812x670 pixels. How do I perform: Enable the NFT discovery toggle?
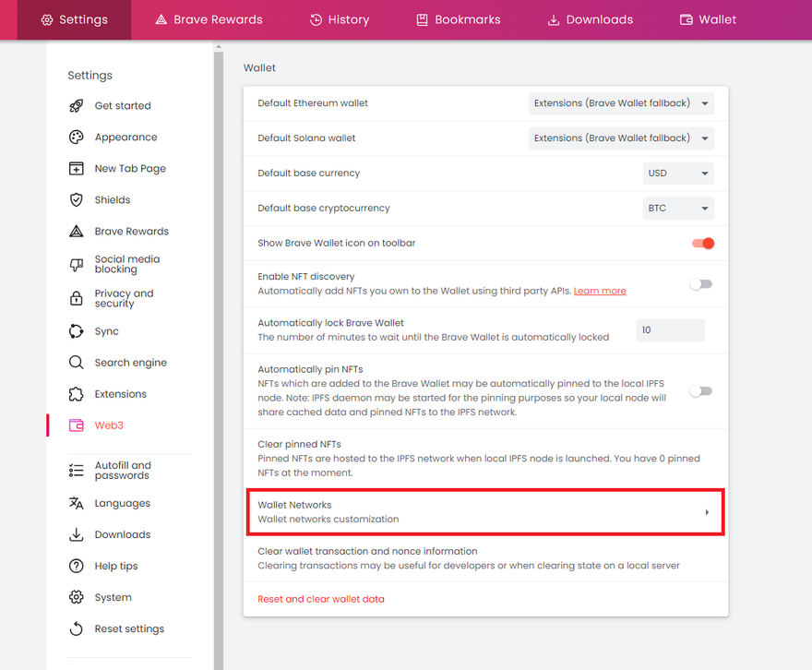[701, 284]
